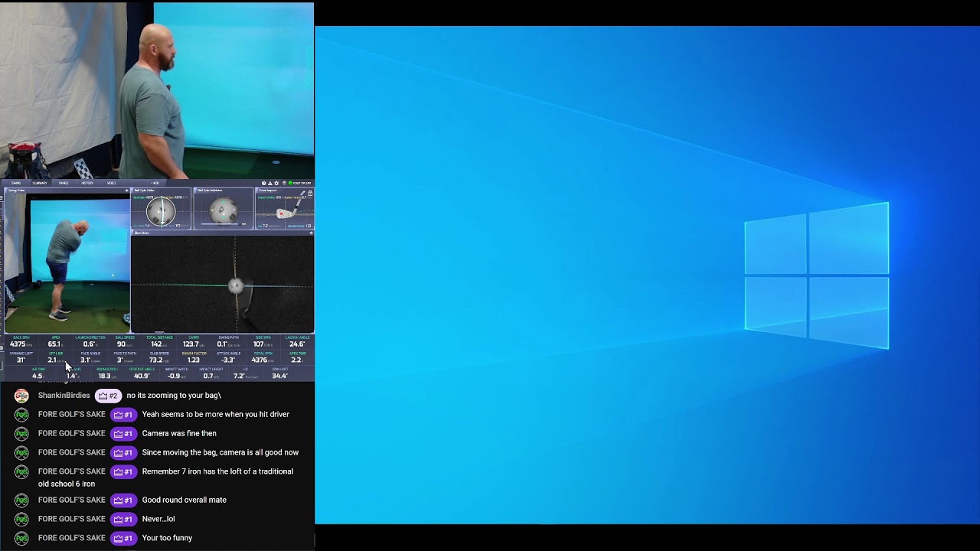Switch to the Swing tab
Viewport: 980px width, 551px height.
coord(15,184)
